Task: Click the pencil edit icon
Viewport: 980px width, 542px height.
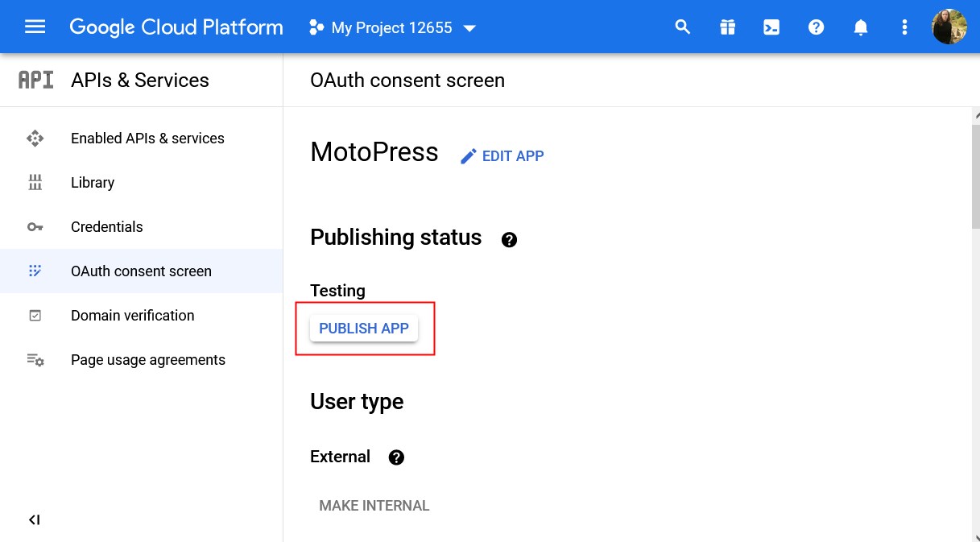Action: click(x=468, y=156)
